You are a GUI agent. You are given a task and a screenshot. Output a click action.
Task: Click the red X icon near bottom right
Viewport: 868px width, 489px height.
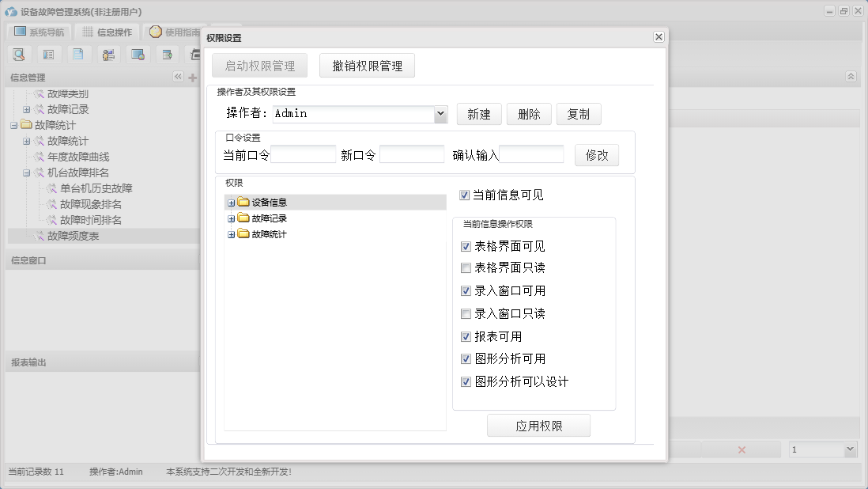click(x=742, y=449)
